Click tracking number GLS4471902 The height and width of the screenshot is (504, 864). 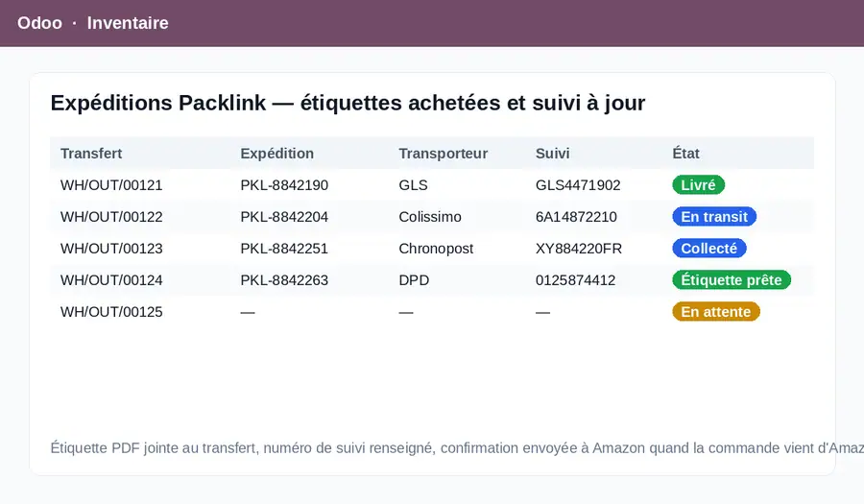coord(578,185)
